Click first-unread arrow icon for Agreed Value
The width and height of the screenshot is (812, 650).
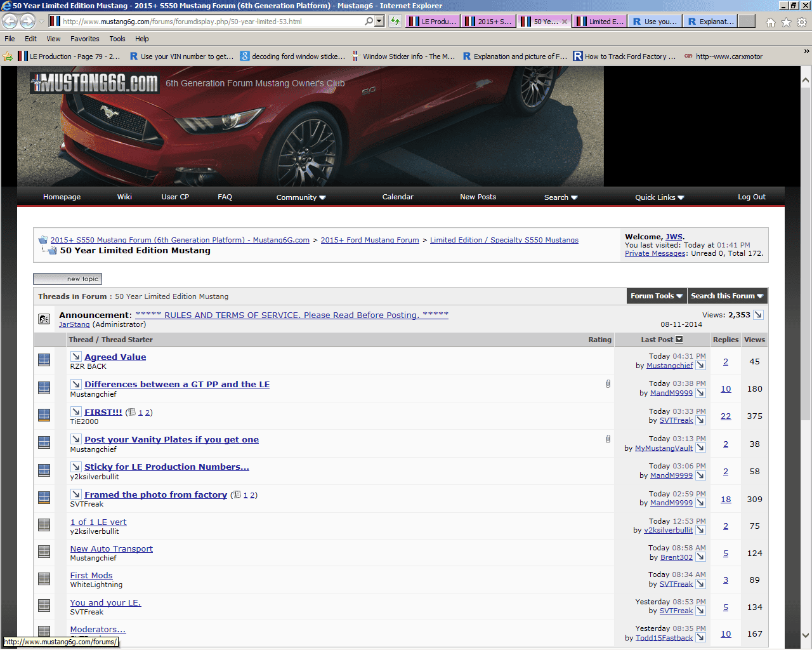point(75,357)
